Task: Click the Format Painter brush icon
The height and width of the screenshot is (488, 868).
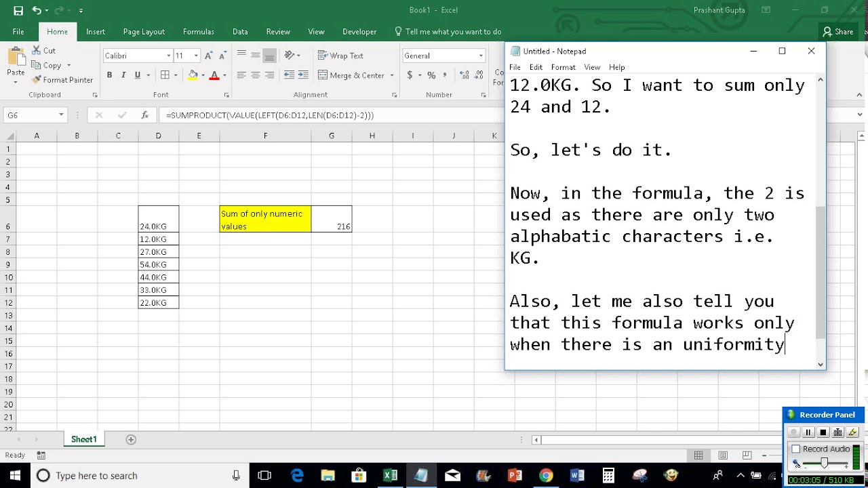Action: point(37,80)
